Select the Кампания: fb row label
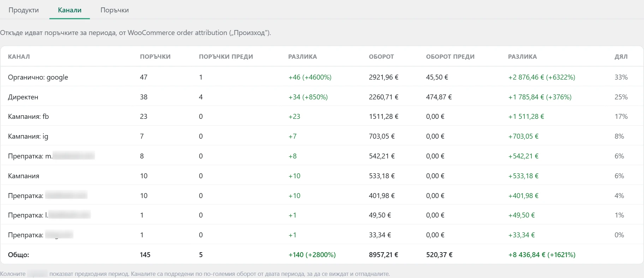Screen dimensions: 644x278 tap(28, 116)
